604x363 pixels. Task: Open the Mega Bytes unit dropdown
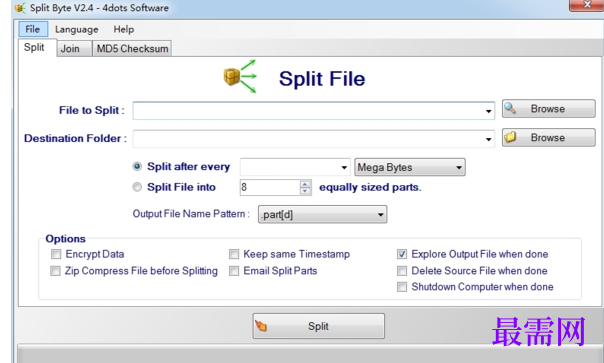(410, 167)
